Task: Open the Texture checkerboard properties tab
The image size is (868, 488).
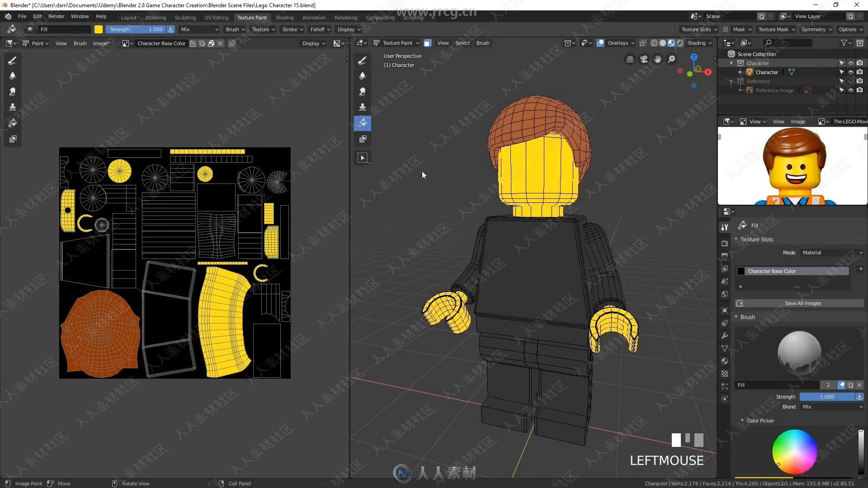Action: click(x=725, y=374)
